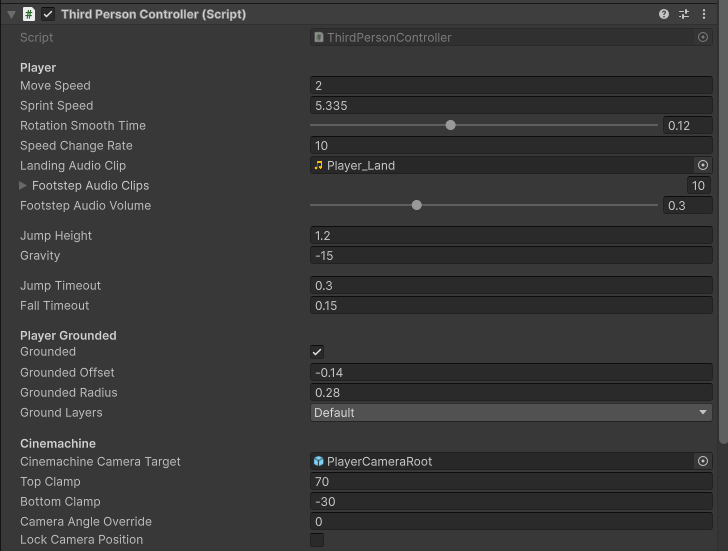This screenshot has width=728, height=551.
Task: Open the Ground Layers dropdown
Action: pos(511,412)
